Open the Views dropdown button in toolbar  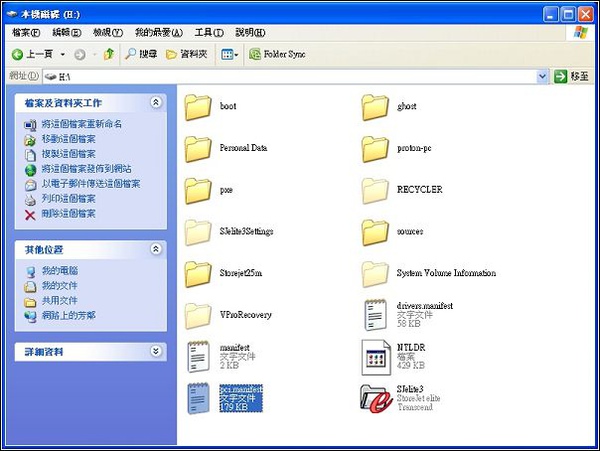[x=229, y=53]
